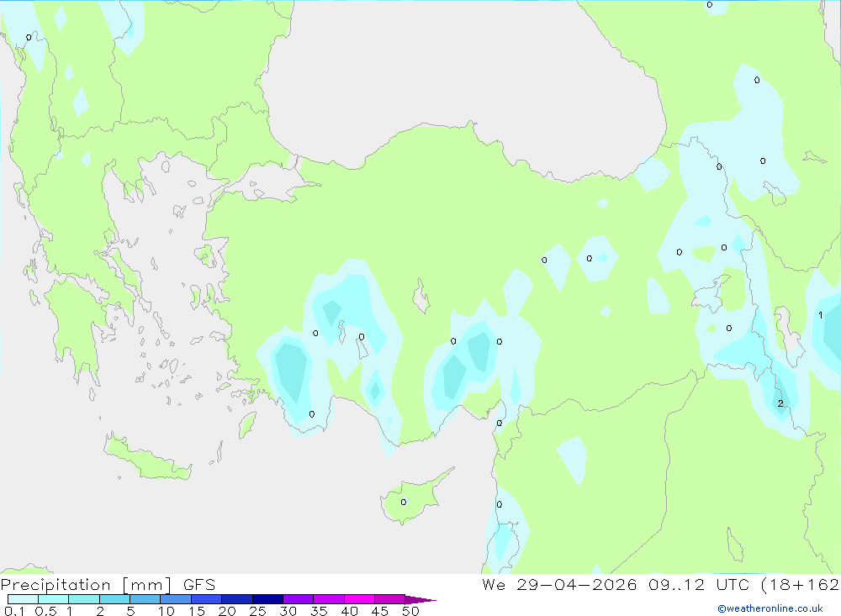The image size is (841, 616).
Task: Click the 1–2 mm legend color swatch
Action: pyautogui.click(x=84, y=599)
